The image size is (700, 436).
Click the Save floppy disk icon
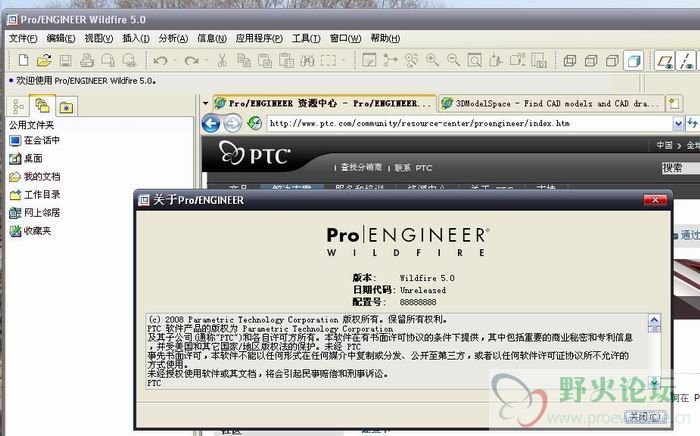(66, 60)
